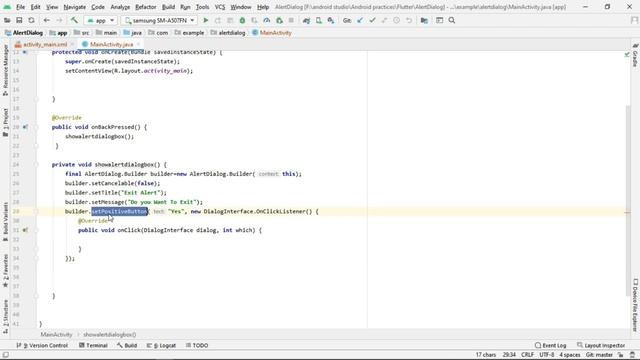Navigate forward with the right arrow
This screenshot has width=640, height=360.
tap(59, 20)
